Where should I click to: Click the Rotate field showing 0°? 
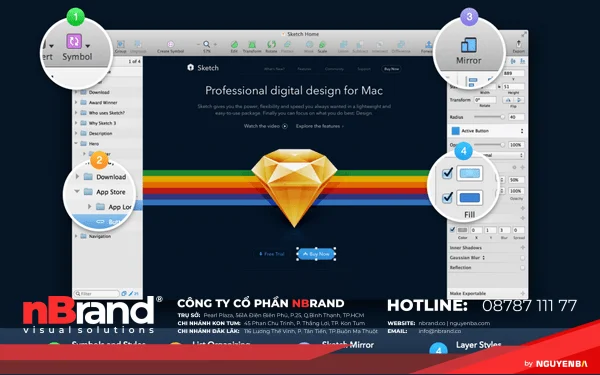coord(485,100)
